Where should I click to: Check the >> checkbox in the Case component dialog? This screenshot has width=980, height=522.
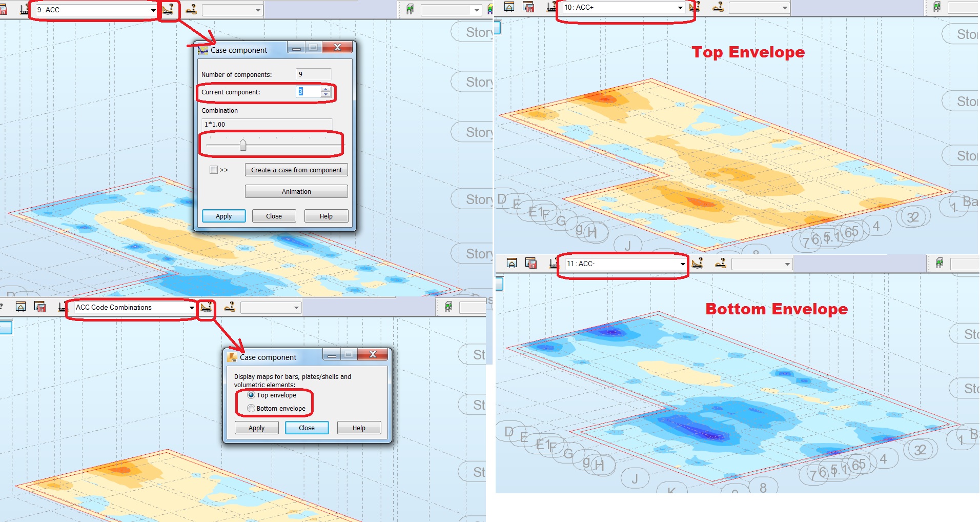point(213,170)
